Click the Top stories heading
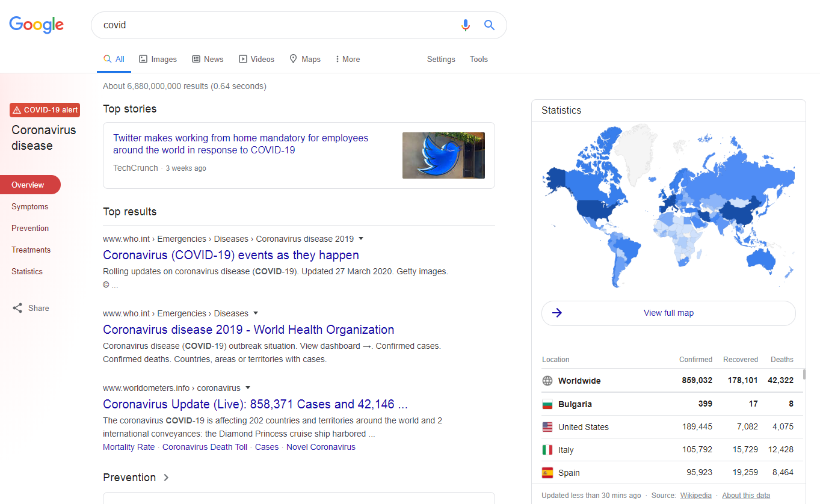Image resolution: width=820 pixels, height=504 pixels. coord(129,109)
